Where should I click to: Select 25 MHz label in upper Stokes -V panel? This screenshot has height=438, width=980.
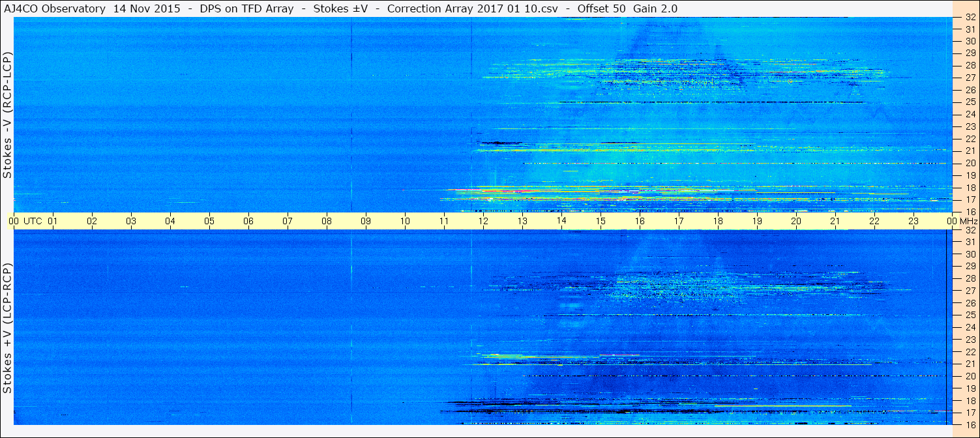[970, 102]
